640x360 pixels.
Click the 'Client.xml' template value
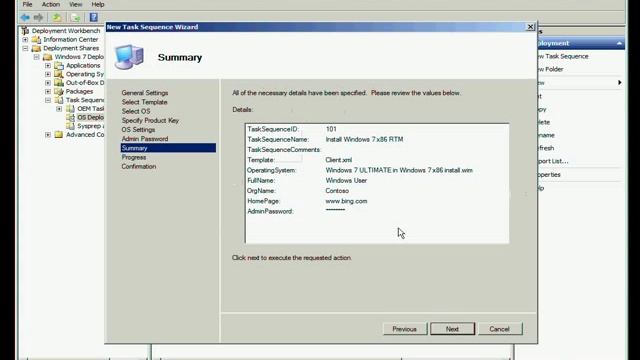(338, 160)
